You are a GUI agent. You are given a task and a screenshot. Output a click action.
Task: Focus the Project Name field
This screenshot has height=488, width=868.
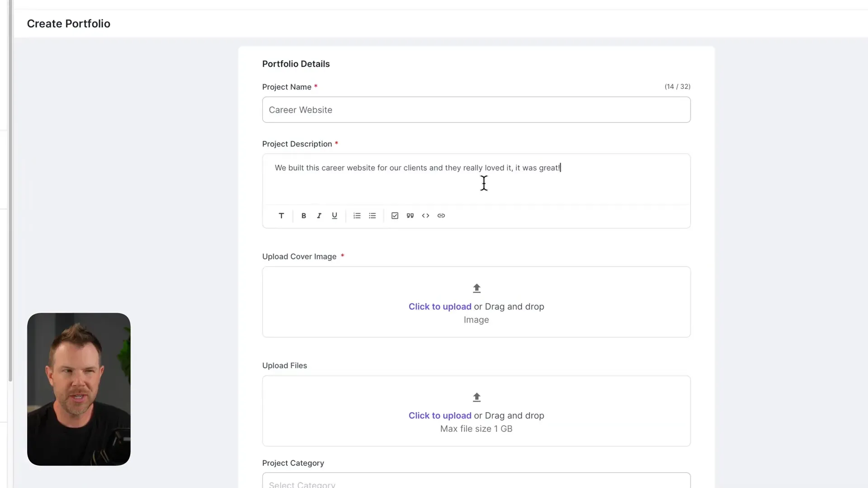coord(476,110)
